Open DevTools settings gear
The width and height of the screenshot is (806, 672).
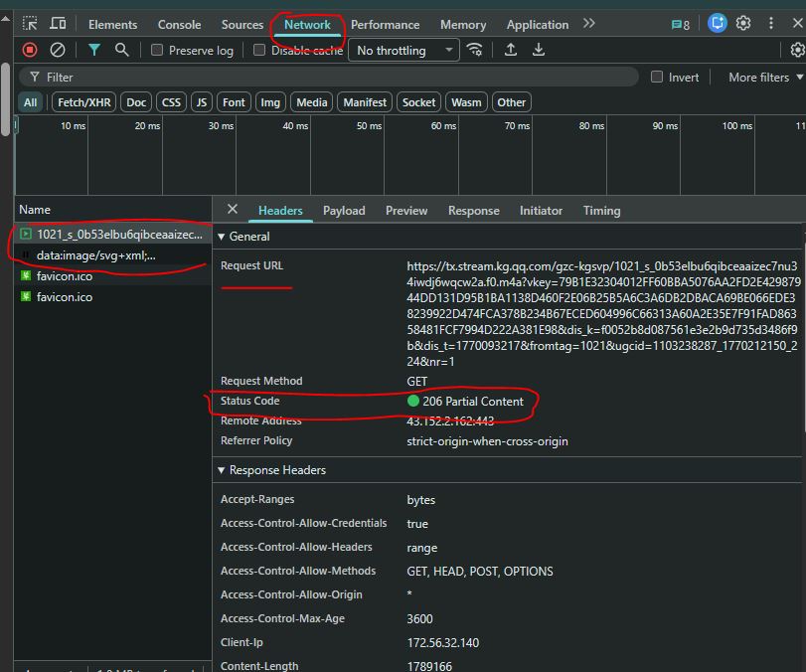(743, 23)
